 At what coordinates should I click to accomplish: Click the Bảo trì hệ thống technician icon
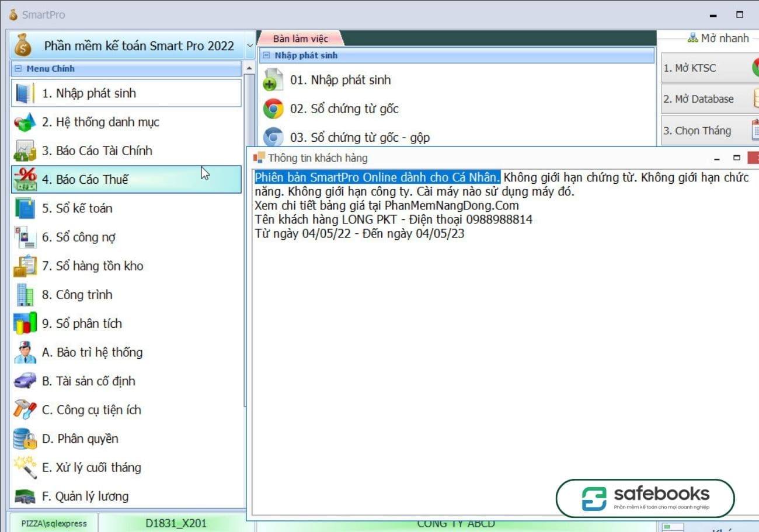[x=25, y=352]
